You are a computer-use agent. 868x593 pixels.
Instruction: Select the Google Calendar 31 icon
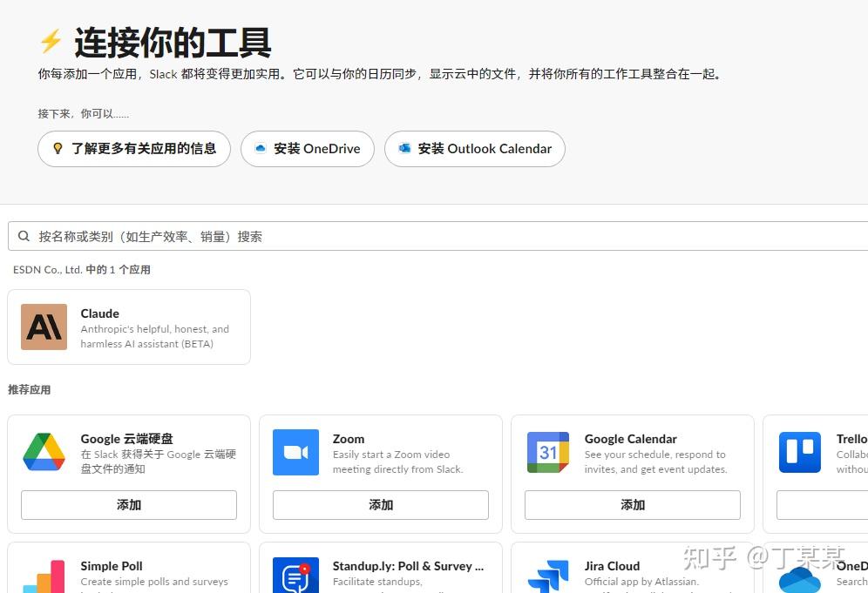point(547,453)
